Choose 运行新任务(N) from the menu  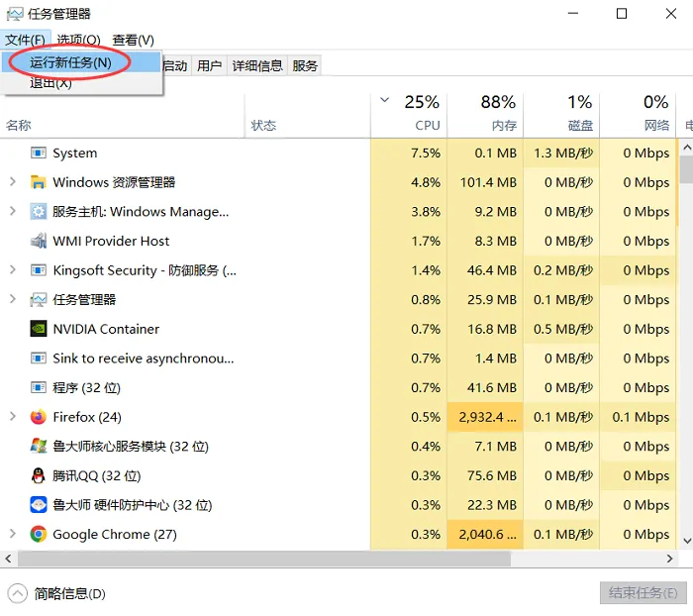tap(81, 62)
